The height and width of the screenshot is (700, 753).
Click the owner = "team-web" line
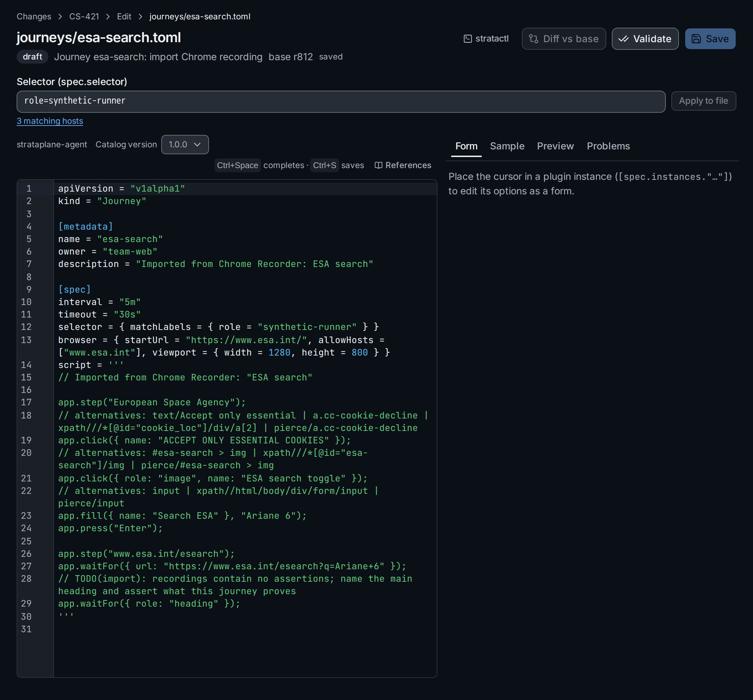(x=108, y=251)
